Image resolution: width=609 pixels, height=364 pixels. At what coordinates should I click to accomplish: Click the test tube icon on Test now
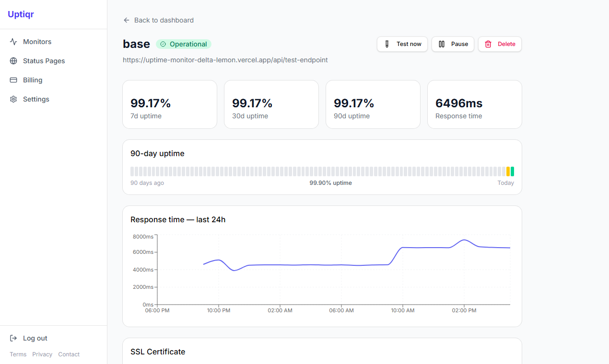pos(387,44)
